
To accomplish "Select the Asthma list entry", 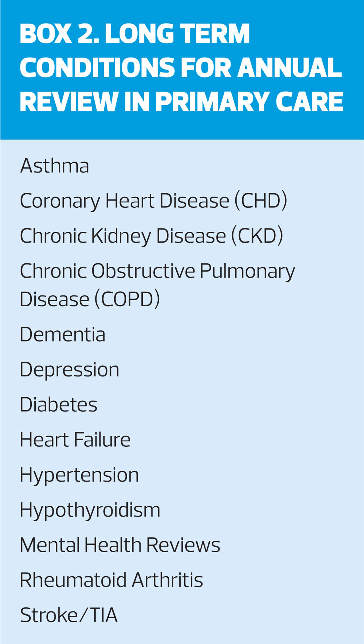I will click(55, 166).
